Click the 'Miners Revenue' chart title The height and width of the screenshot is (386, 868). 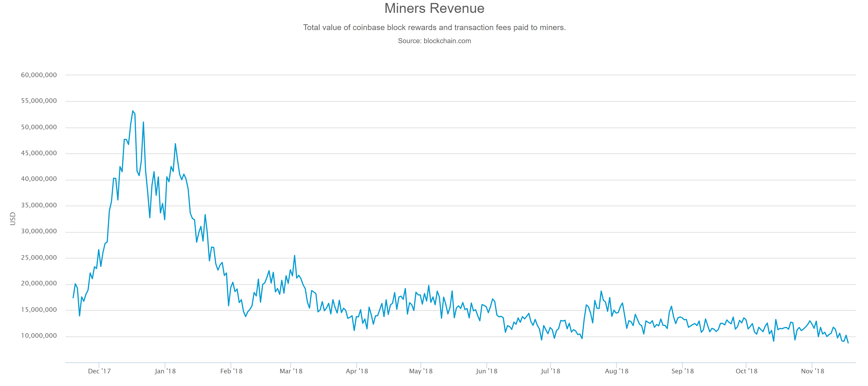(434, 8)
